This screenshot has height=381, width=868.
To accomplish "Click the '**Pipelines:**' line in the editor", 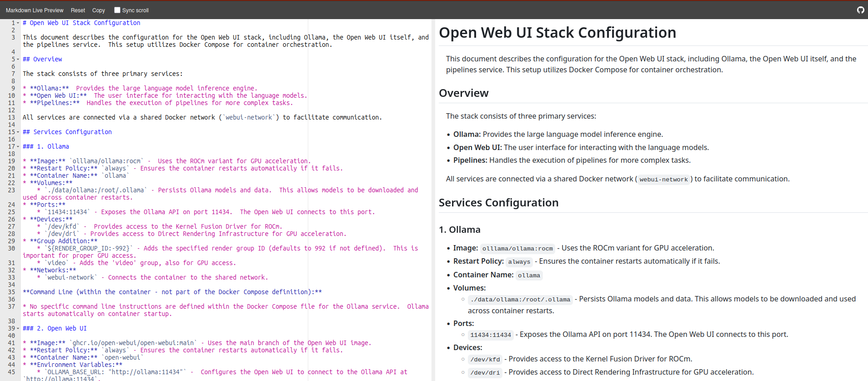I will click(158, 103).
